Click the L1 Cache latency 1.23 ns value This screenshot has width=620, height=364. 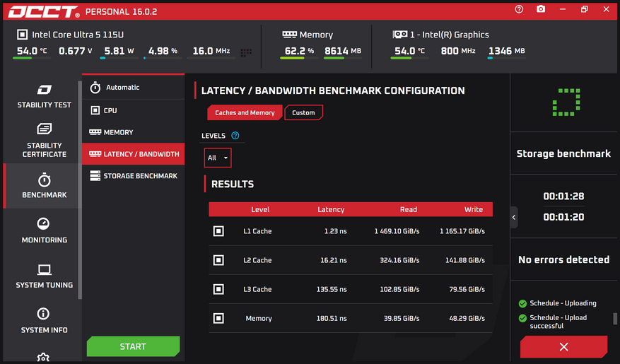pyautogui.click(x=335, y=231)
